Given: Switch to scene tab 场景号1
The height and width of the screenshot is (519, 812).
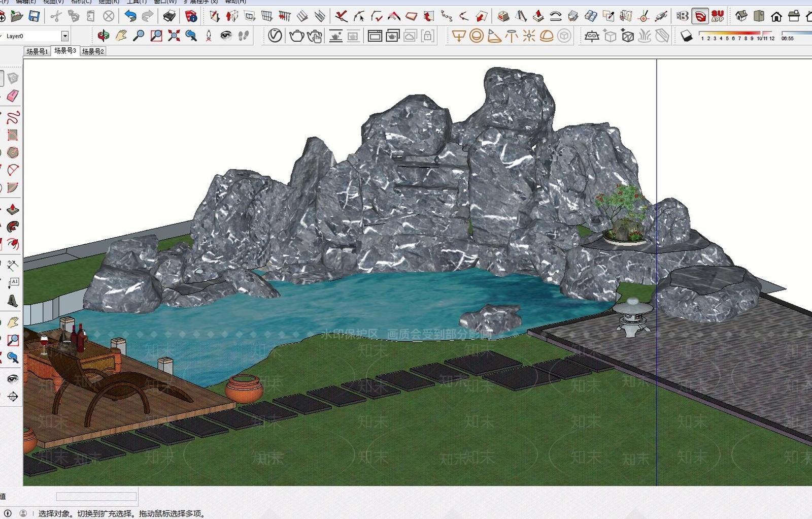Looking at the screenshot, I should (x=37, y=51).
